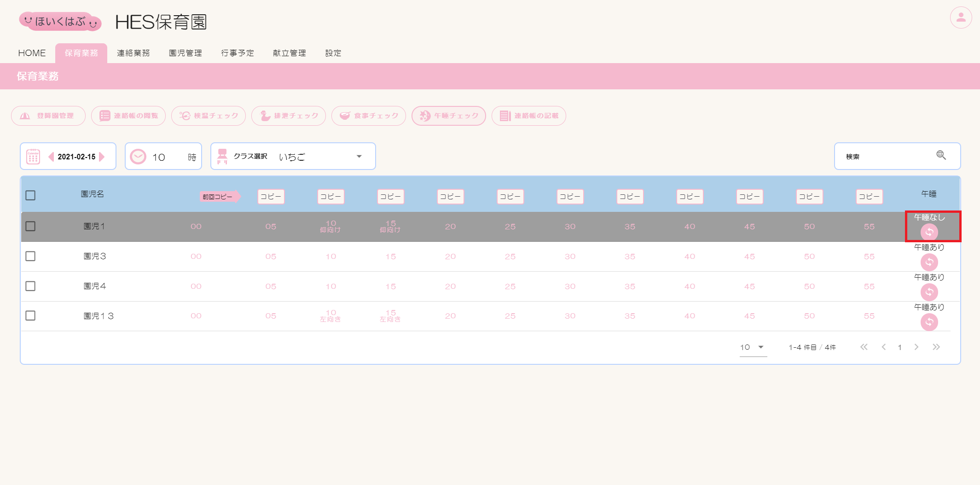Select 午睡チェック nap check

click(449, 116)
